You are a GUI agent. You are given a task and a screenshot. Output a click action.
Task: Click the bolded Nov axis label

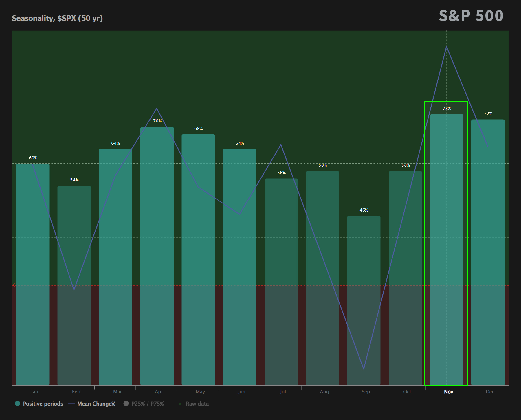pos(448,392)
